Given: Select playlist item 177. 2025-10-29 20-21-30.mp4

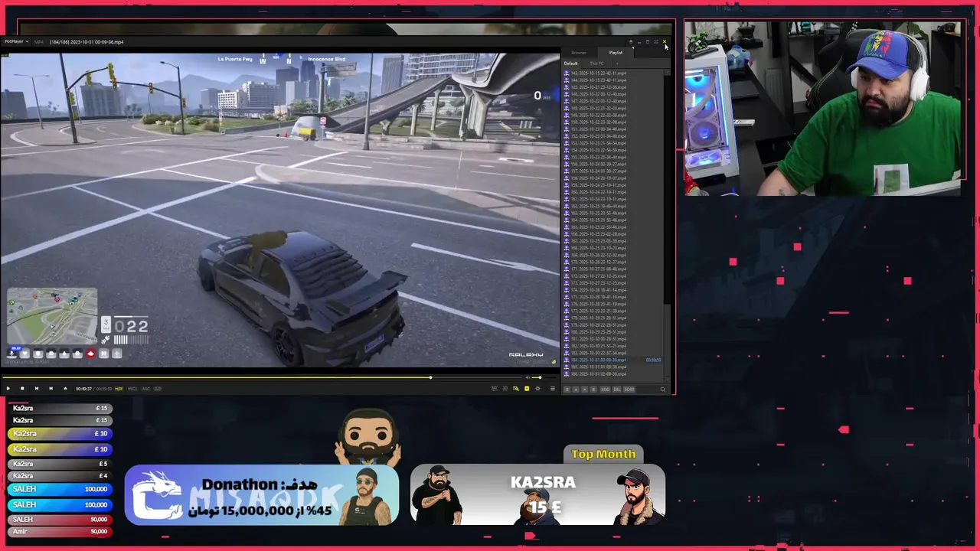Looking at the screenshot, I should 613,311.
